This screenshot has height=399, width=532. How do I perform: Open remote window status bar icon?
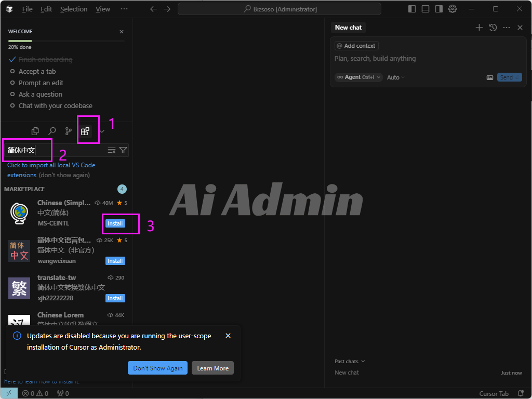click(9, 393)
